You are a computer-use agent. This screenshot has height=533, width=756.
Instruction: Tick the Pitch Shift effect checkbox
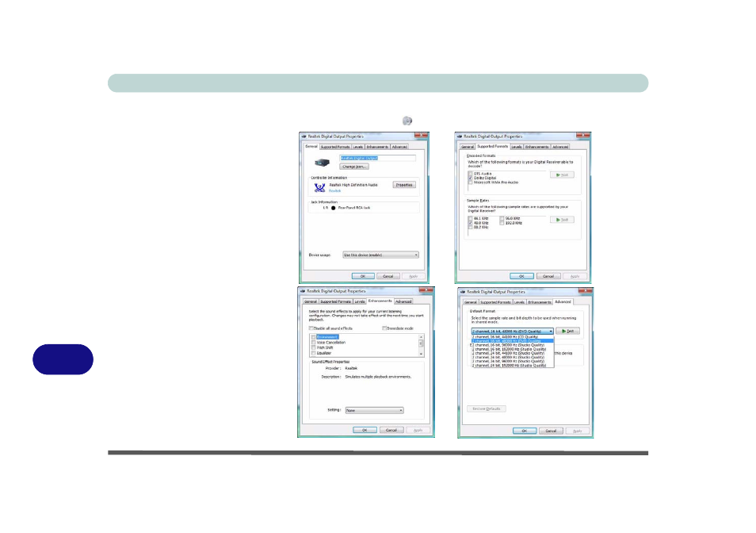(313, 347)
